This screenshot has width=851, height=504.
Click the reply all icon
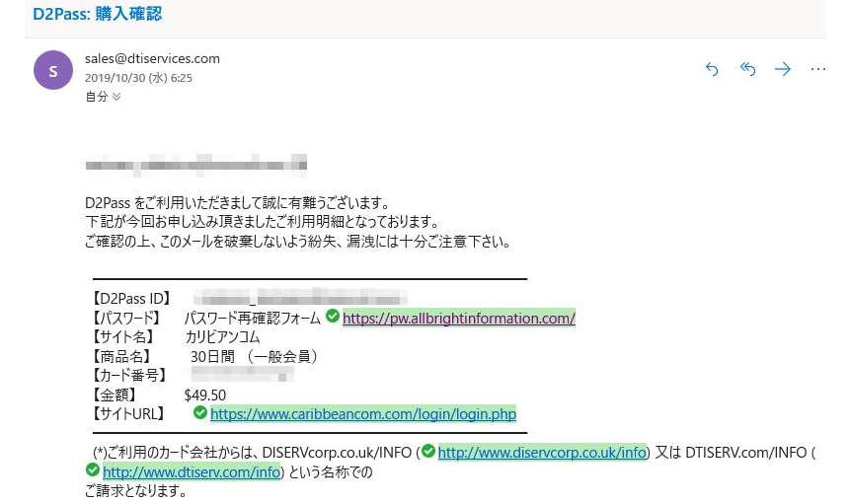[x=747, y=69]
